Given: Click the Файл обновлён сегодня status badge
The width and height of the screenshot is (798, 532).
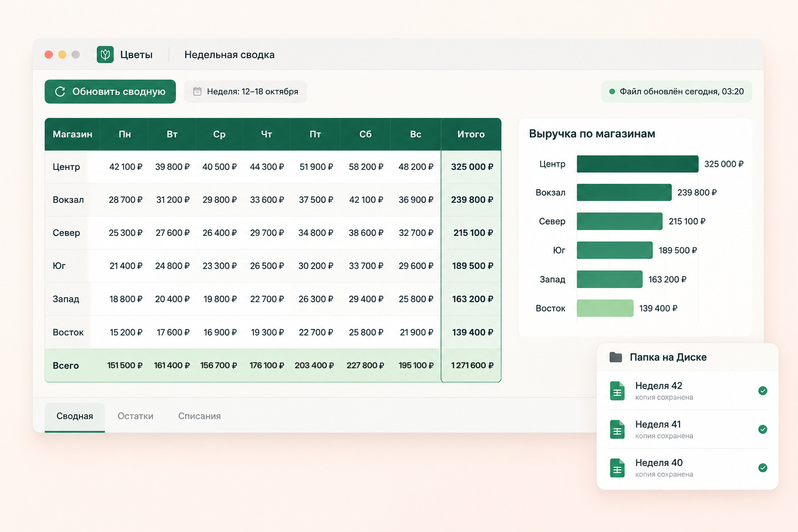Looking at the screenshot, I should click(676, 91).
